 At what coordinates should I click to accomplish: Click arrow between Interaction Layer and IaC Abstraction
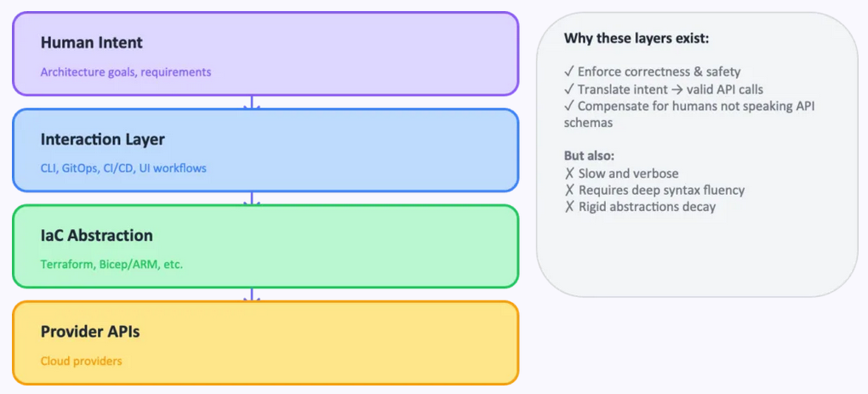pos(252,199)
